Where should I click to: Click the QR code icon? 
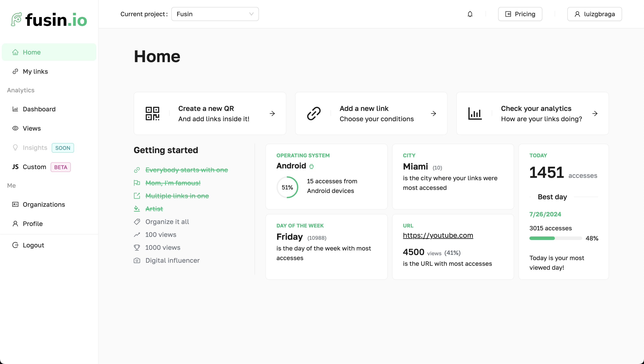pyautogui.click(x=152, y=114)
